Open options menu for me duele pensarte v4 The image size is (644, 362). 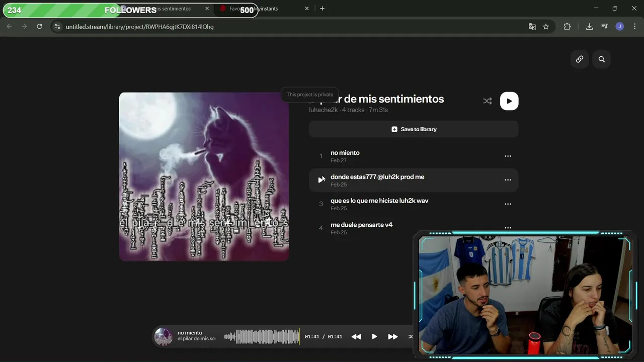[x=508, y=228]
